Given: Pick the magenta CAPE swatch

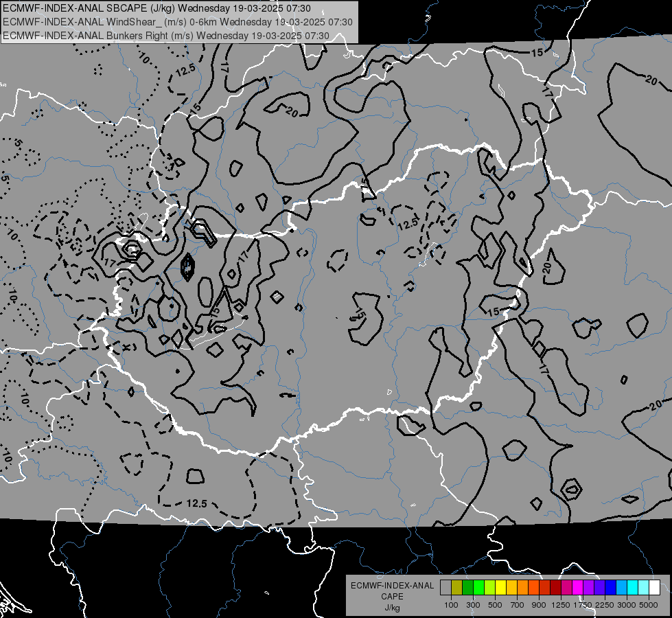Looking at the screenshot, I should [x=578, y=587].
